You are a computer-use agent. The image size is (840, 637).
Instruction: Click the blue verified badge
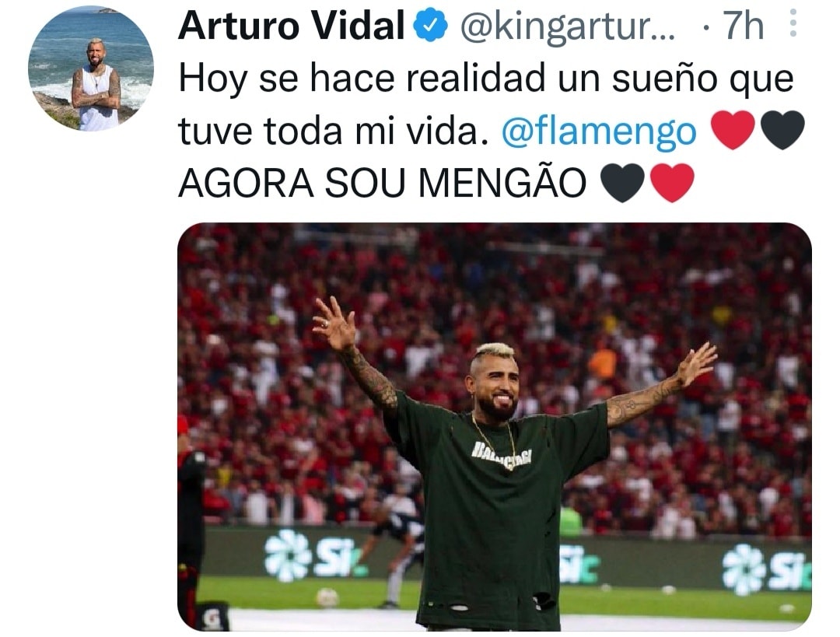[x=431, y=26]
